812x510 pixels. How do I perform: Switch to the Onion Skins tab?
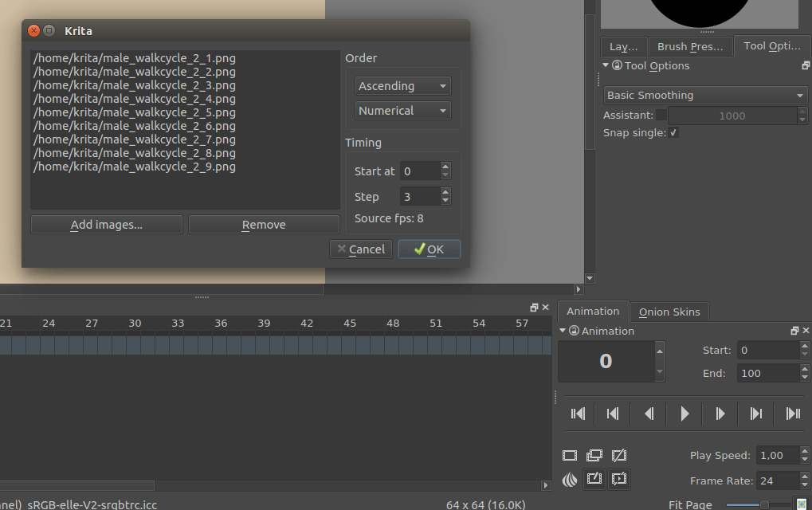(670, 312)
